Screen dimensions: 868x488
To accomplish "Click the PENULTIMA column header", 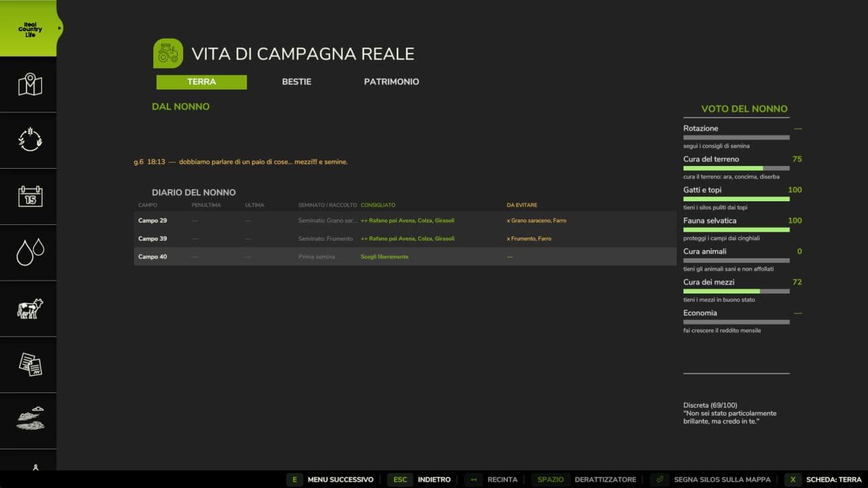I will pyautogui.click(x=206, y=205).
